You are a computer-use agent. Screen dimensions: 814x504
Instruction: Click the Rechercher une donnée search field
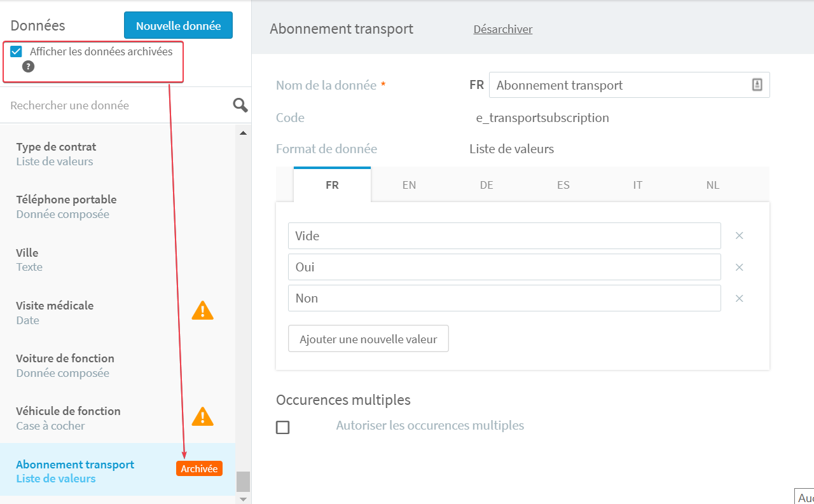tap(118, 106)
